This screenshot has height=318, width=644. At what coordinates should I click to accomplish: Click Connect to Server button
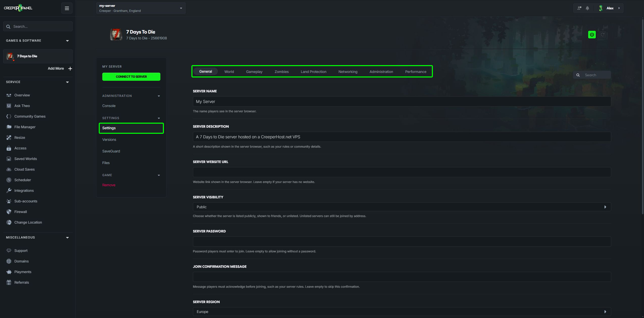point(131,77)
